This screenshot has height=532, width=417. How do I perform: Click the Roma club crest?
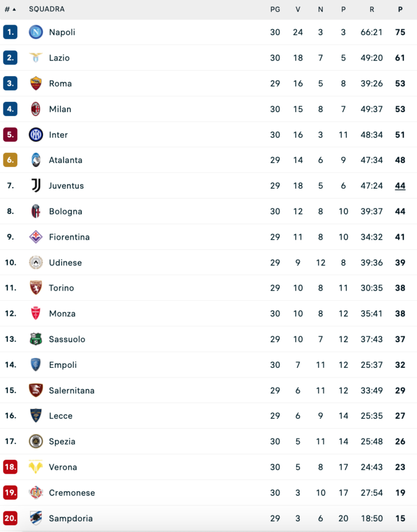[36, 83]
